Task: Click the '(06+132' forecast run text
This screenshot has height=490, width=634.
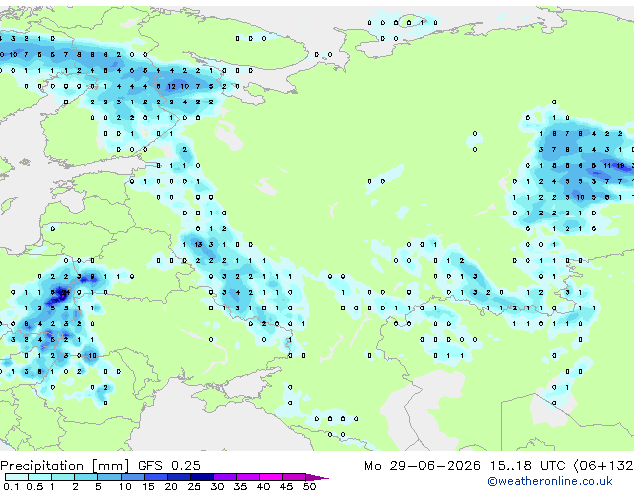Action: click(x=603, y=466)
